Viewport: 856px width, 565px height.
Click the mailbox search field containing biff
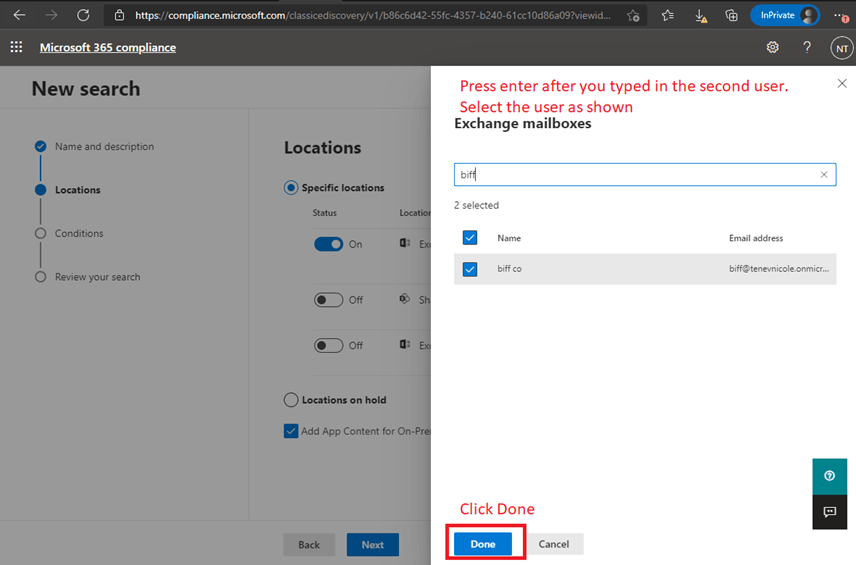coord(645,175)
